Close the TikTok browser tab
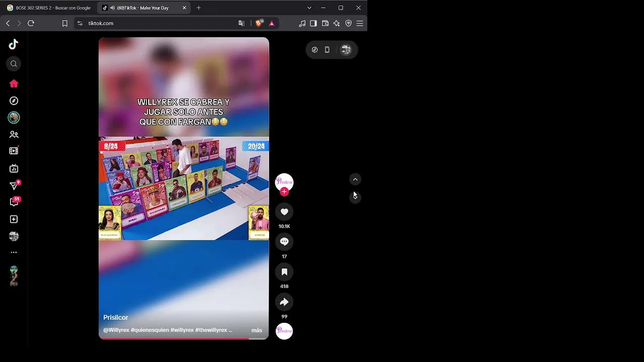 [x=184, y=8]
